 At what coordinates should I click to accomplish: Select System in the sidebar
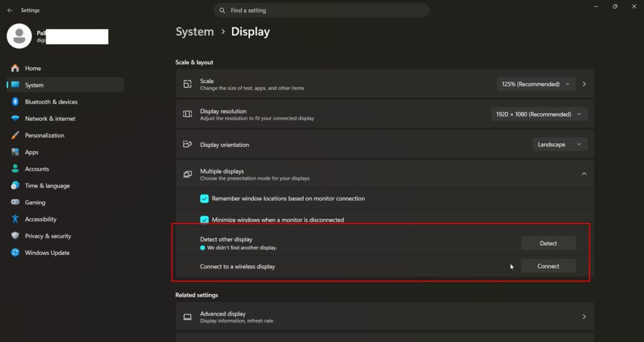point(65,85)
